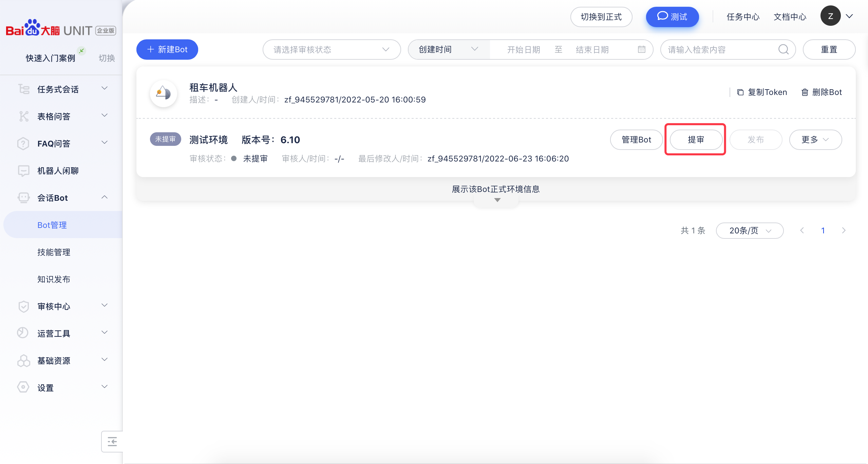Open 任务中心 in top navigation
The image size is (868, 464).
click(x=743, y=17)
